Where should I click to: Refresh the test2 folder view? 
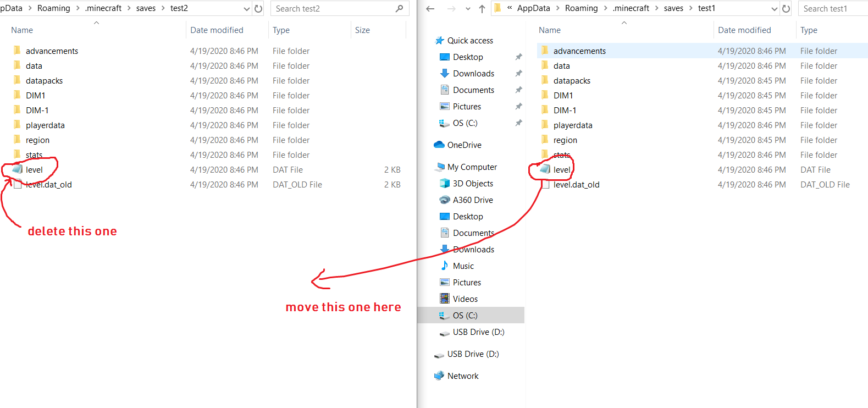tap(258, 8)
